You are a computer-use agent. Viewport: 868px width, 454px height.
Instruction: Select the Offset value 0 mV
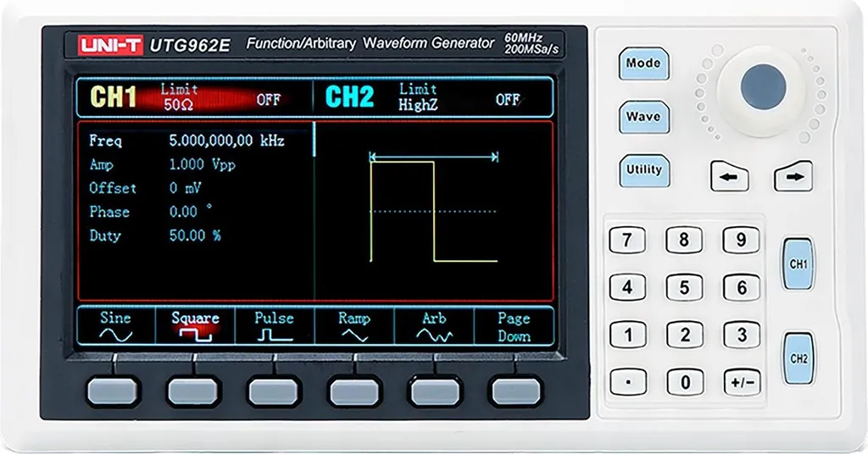coord(185,189)
